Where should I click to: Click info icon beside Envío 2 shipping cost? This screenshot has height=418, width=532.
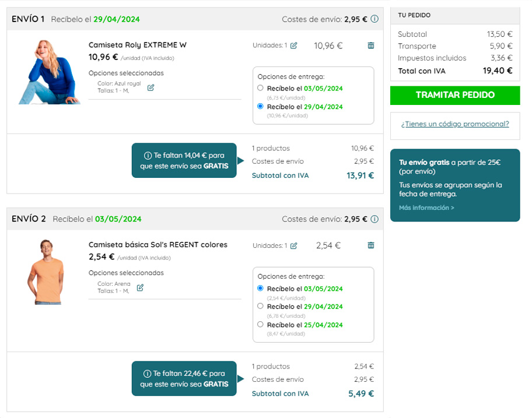374,219
